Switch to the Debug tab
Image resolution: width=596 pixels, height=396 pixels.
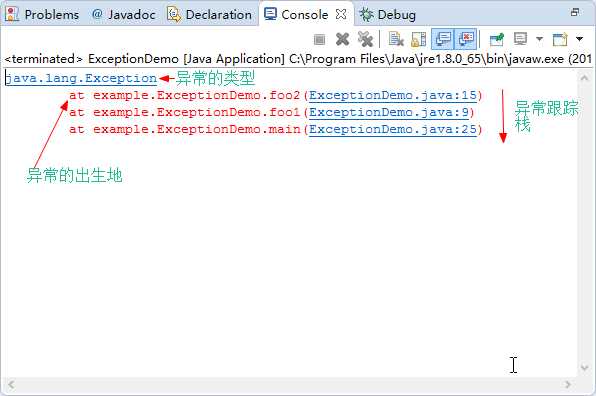click(387, 14)
